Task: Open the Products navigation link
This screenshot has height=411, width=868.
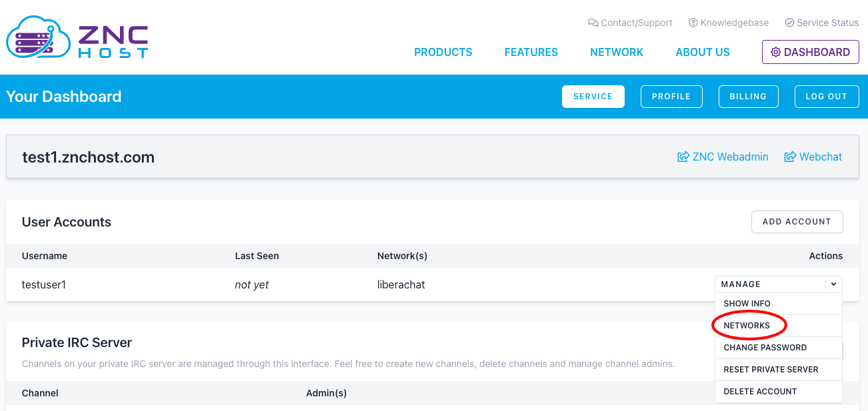Action: (443, 52)
